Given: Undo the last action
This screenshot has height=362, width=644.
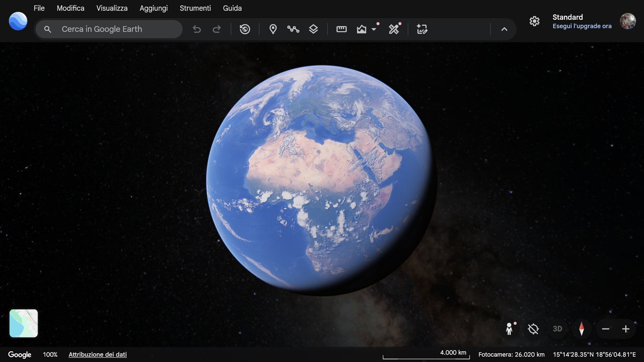Looking at the screenshot, I should tap(197, 29).
